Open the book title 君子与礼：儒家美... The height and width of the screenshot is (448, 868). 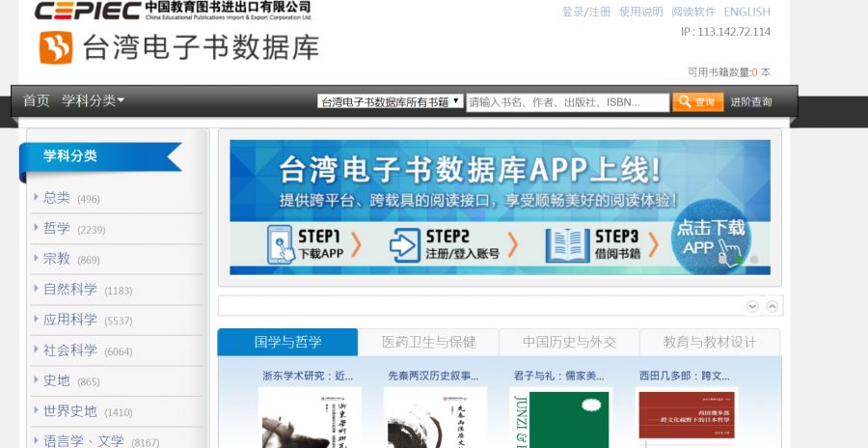coord(559,376)
